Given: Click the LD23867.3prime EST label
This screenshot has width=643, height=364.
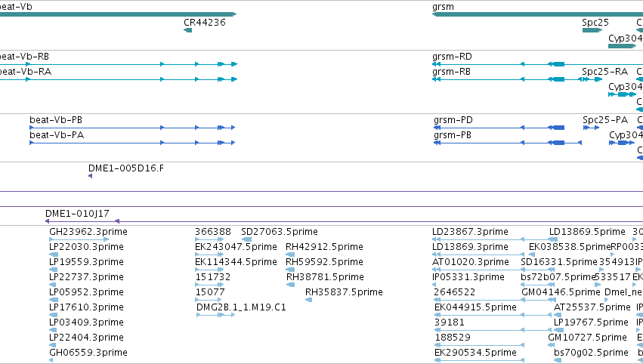Looking at the screenshot, I should pos(470,232).
